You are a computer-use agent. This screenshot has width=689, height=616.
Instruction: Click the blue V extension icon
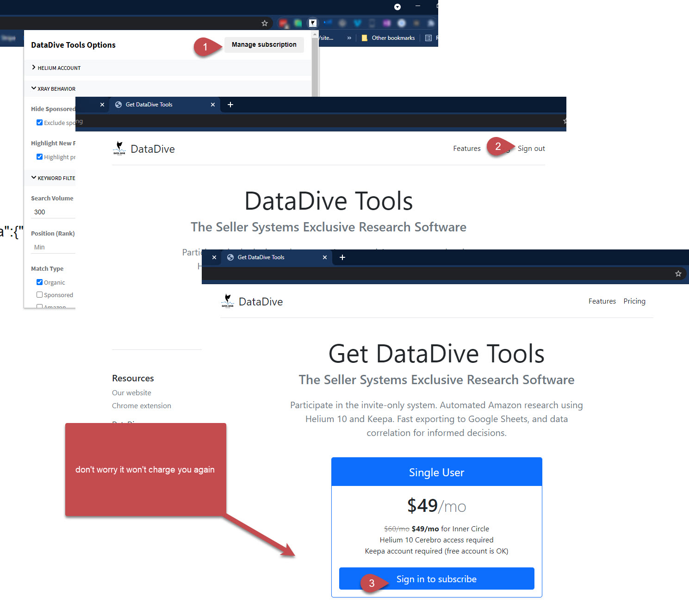coord(357,23)
